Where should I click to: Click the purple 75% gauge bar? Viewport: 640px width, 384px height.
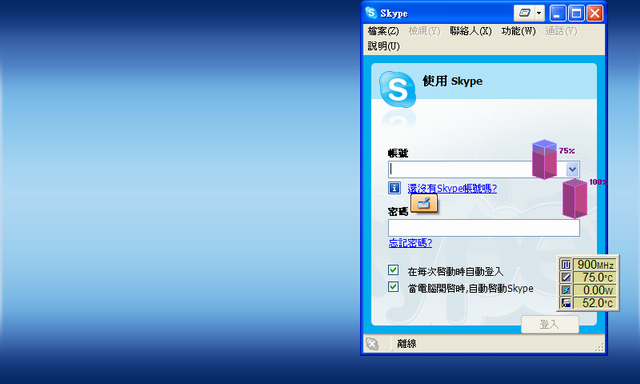(x=544, y=160)
